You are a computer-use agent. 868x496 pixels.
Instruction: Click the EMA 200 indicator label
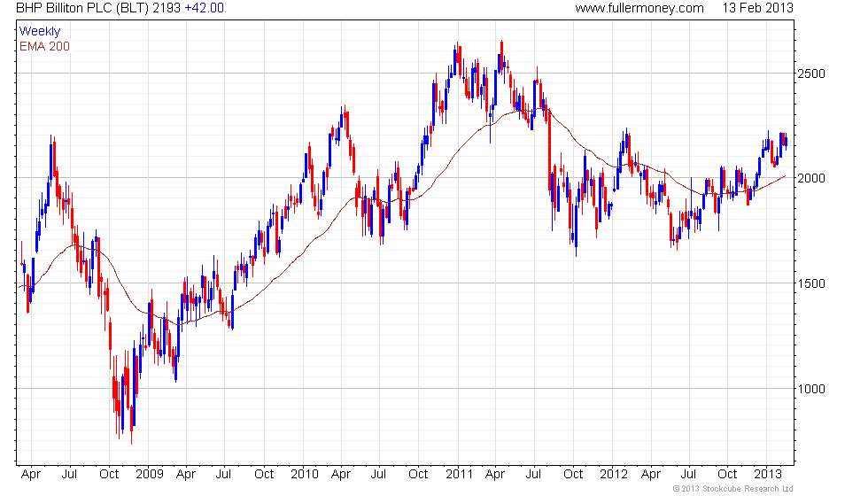[44, 46]
